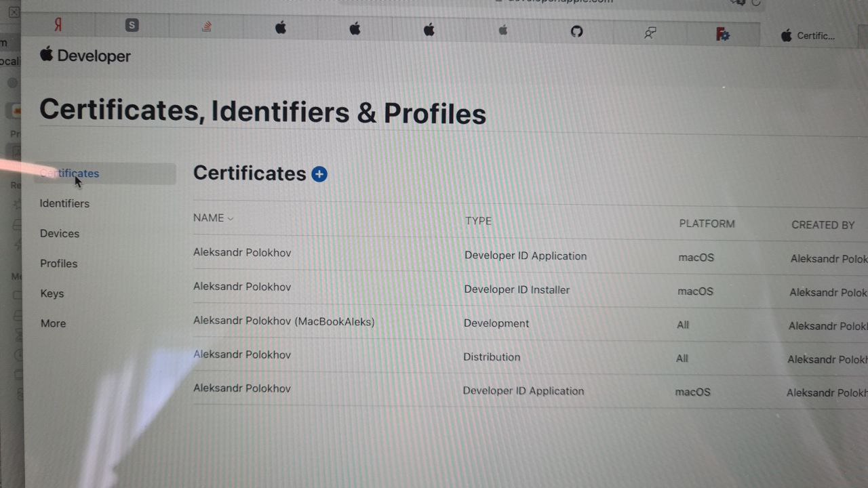This screenshot has height=488, width=868.
Task: Click macOS in the Developer ID Installer row
Action: click(x=695, y=291)
